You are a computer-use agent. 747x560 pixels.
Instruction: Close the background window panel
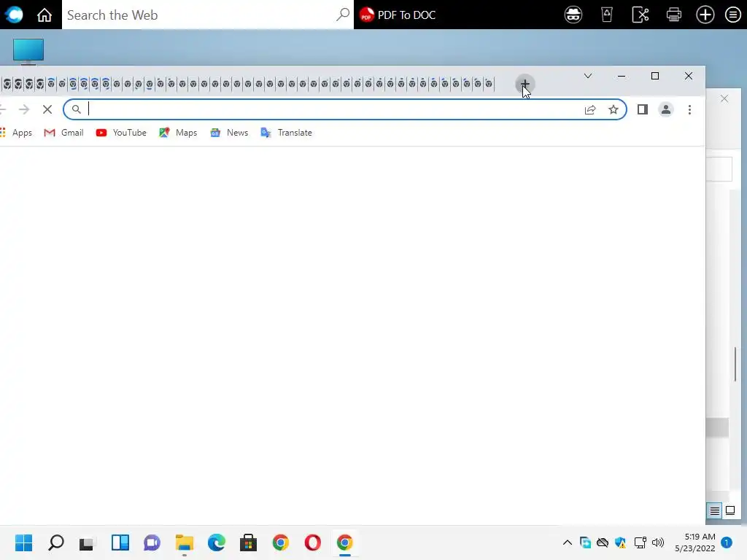[x=724, y=98]
